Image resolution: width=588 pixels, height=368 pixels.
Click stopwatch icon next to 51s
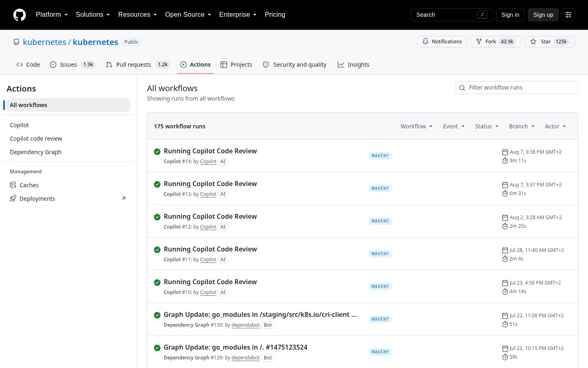pos(505,324)
